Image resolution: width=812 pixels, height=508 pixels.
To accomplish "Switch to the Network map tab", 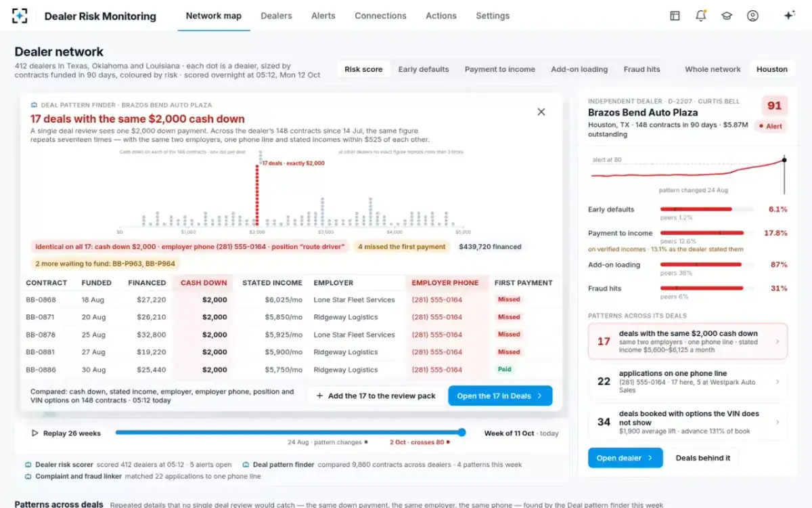I will click(213, 16).
